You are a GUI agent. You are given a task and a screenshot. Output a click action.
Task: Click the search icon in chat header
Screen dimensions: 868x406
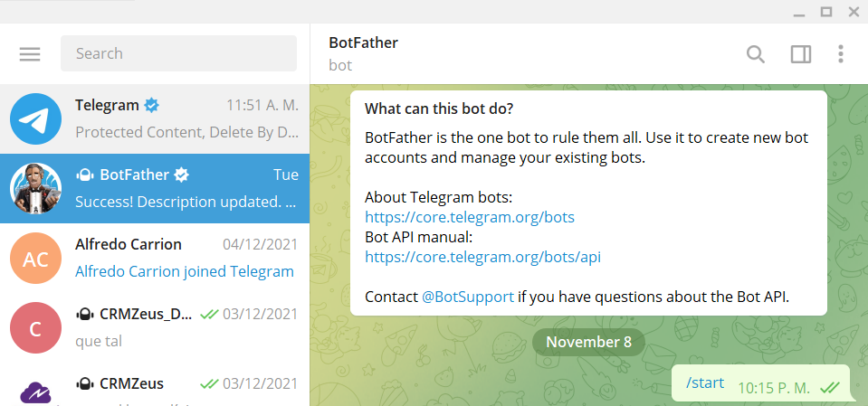click(x=755, y=54)
